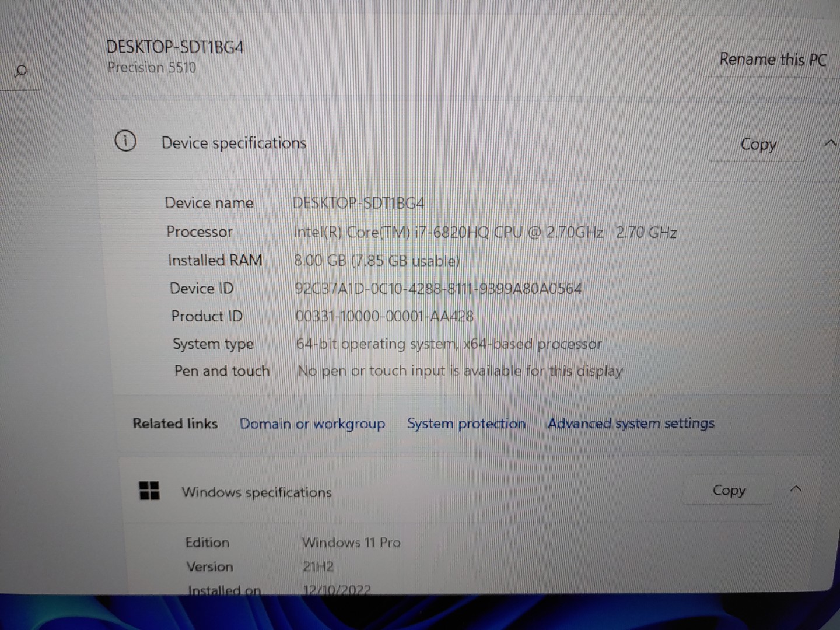The width and height of the screenshot is (840, 630).
Task: Select the version value 21H2
Action: tap(318, 566)
